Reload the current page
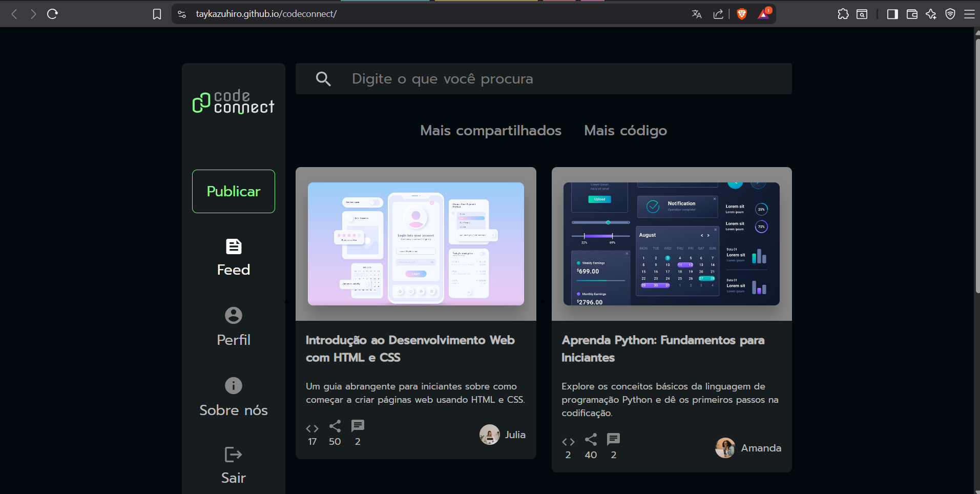980x494 pixels. pyautogui.click(x=52, y=14)
